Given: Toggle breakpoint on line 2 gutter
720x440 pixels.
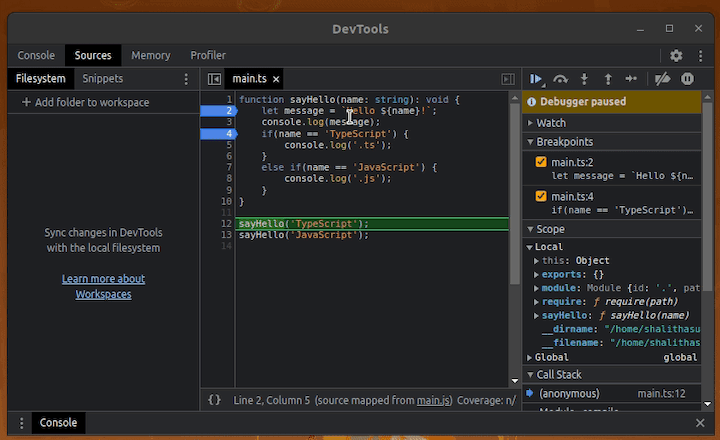Looking at the screenshot, I should (219, 111).
